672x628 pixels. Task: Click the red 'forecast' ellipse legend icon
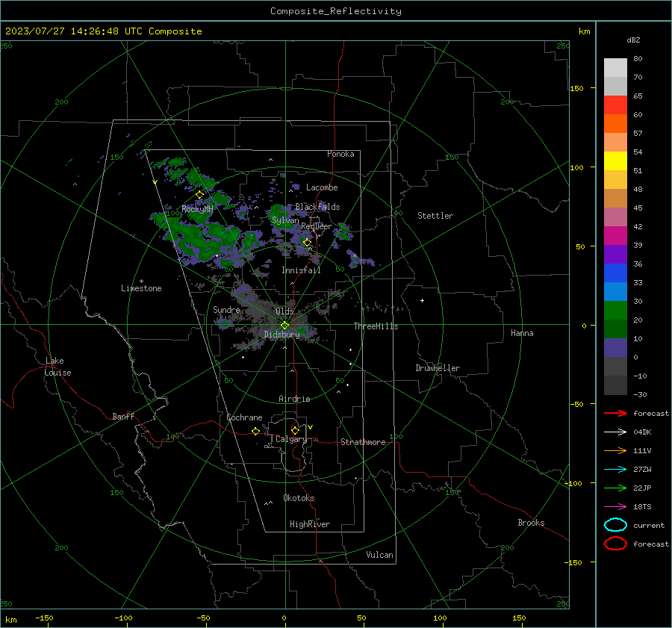(615, 544)
